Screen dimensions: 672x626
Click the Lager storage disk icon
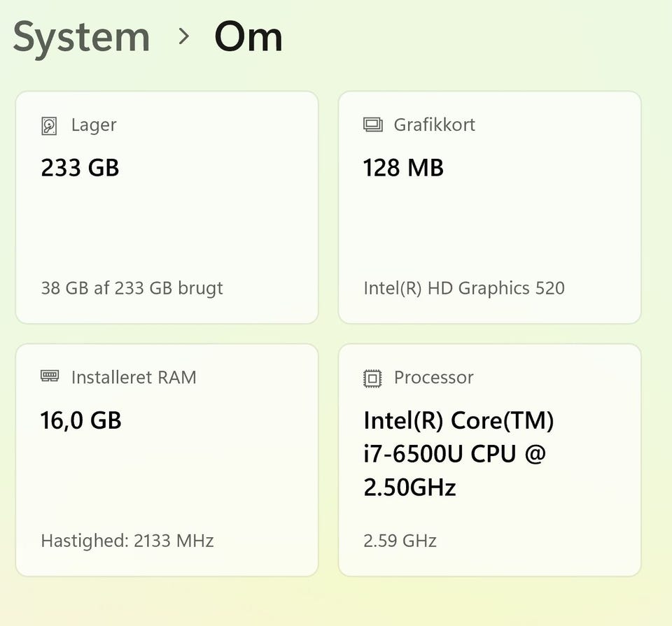[x=49, y=126]
